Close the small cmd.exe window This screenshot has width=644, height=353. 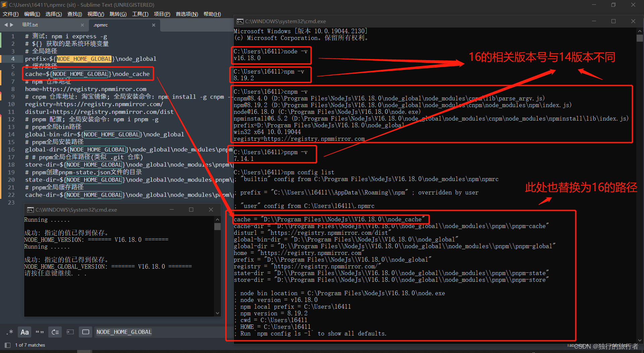pos(211,210)
